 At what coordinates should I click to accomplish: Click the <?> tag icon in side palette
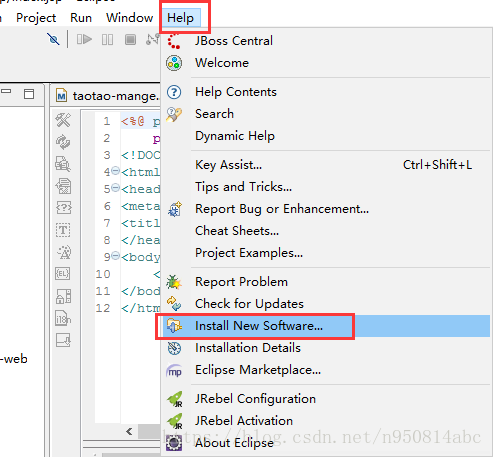(63, 208)
